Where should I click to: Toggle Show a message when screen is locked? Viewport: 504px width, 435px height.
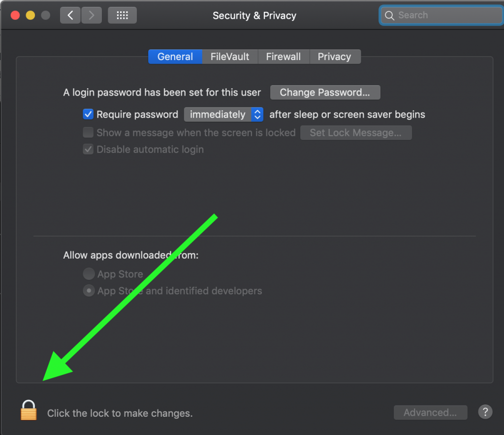coord(88,132)
